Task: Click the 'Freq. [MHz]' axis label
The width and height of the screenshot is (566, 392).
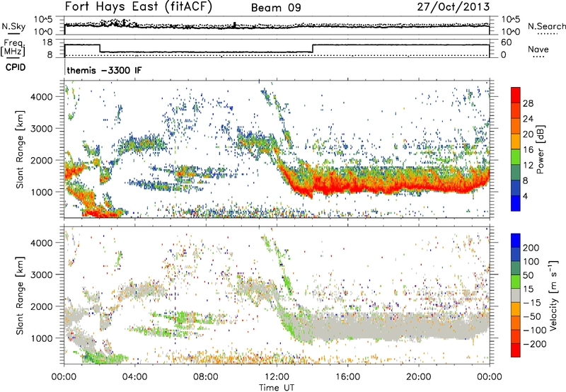Action: (13, 47)
